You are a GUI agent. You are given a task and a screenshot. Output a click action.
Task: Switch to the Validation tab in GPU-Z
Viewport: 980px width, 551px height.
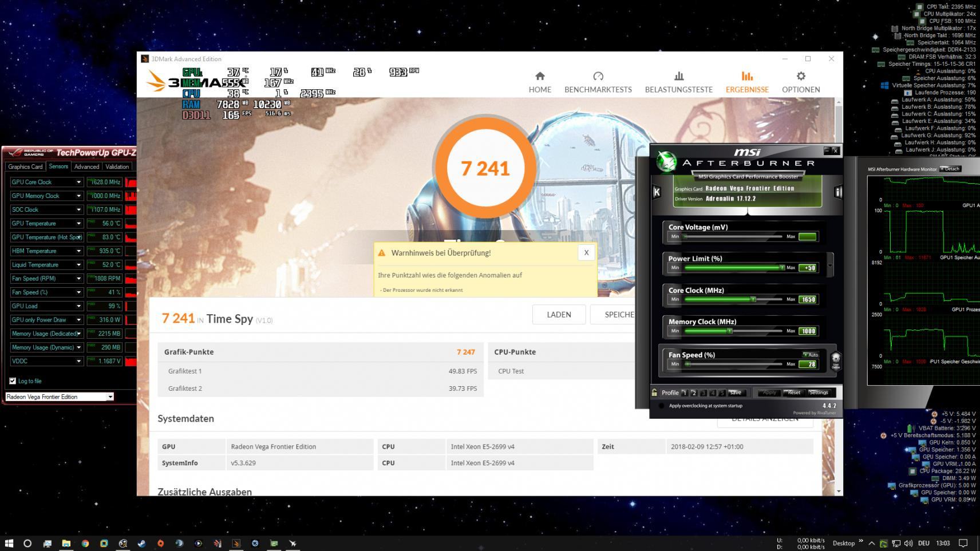pyautogui.click(x=117, y=167)
